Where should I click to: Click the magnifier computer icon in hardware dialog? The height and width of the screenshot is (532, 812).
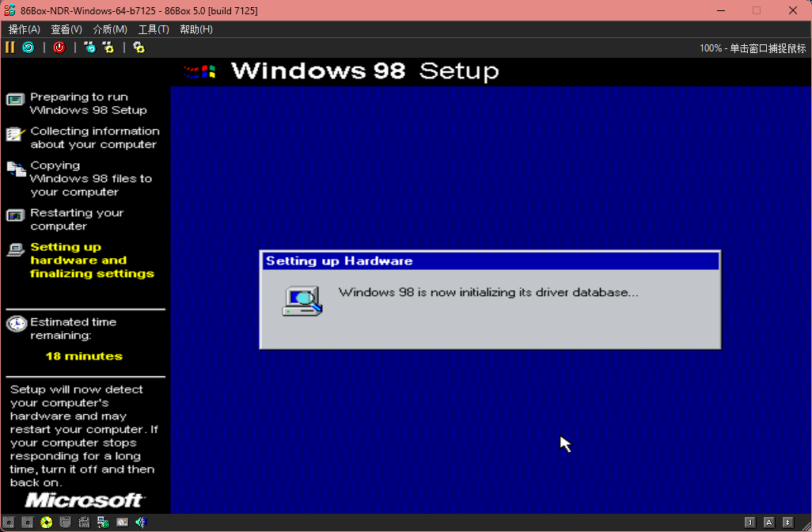(x=302, y=301)
